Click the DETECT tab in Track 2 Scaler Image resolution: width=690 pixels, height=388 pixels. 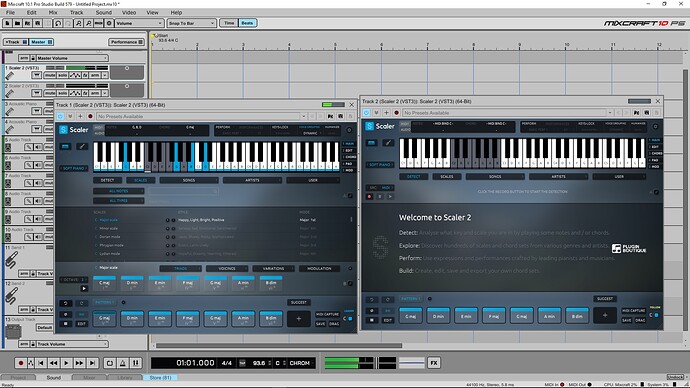pyautogui.click(x=413, y=176)
